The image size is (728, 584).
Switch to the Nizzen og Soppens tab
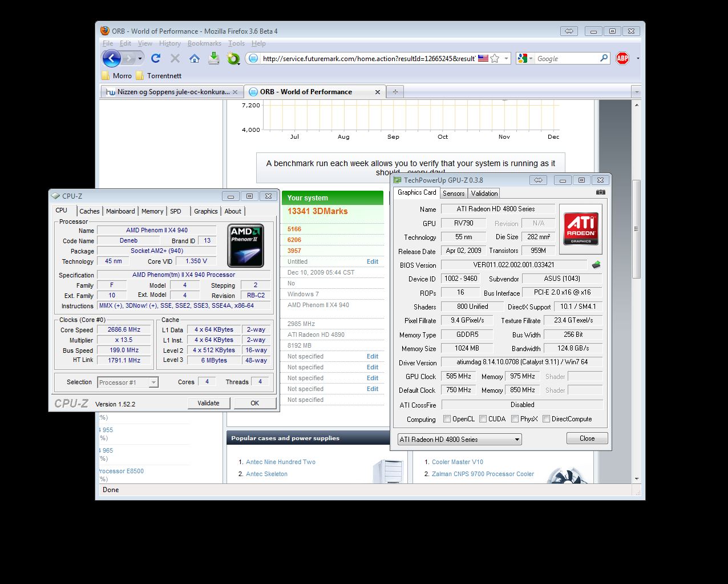click(x=172, y=91)
